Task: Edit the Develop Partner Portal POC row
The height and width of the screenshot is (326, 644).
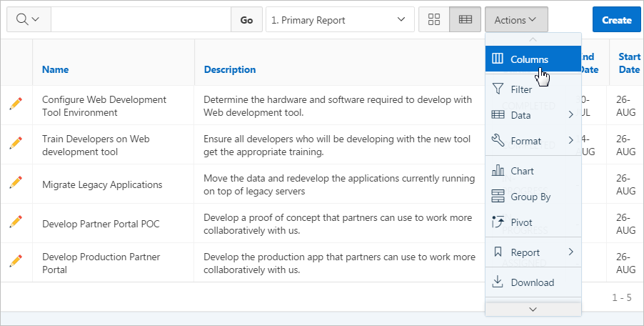Action: [16, 222]
